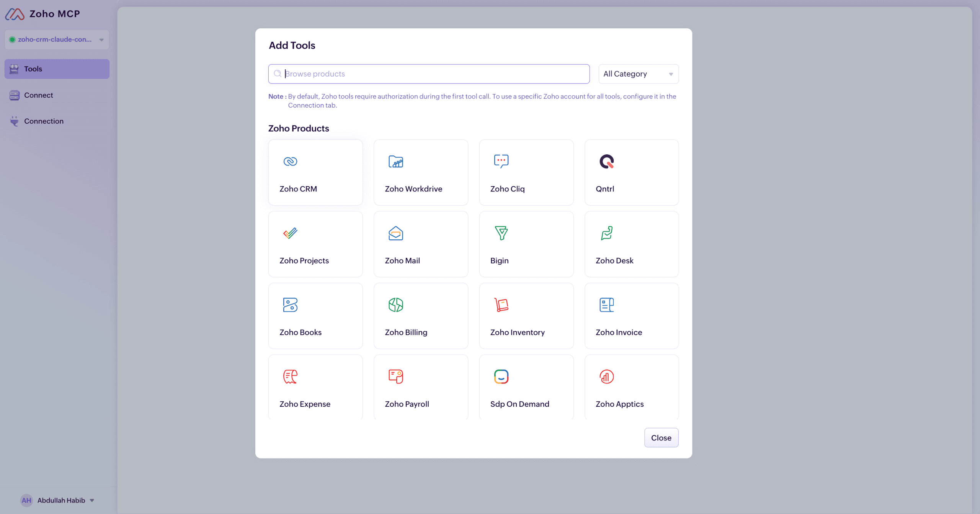Open the All Category dropdown
980x514 pixels.
638,74
